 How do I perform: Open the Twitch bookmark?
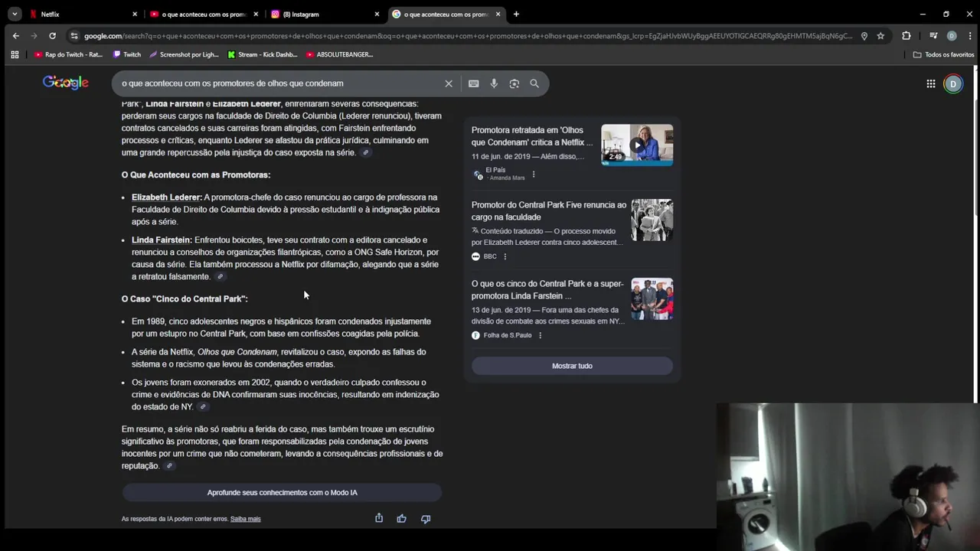[127, 54]
